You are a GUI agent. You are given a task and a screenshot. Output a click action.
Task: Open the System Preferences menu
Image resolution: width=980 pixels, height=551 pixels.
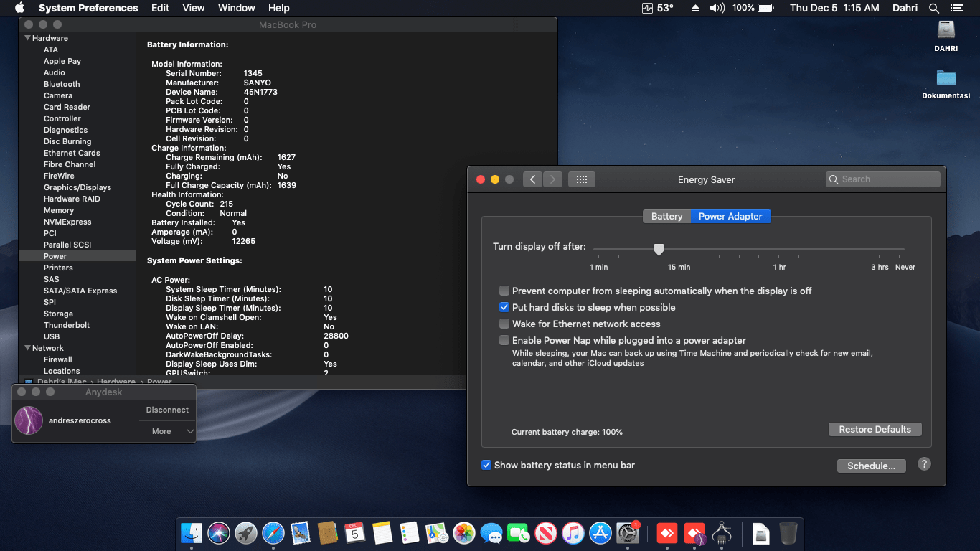(x=88, y=8)
